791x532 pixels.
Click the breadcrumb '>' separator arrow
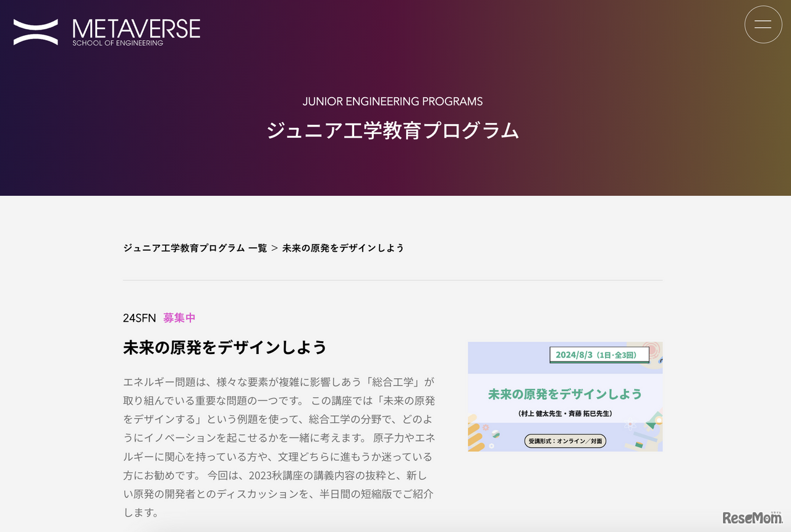click(x=274, y=248)
